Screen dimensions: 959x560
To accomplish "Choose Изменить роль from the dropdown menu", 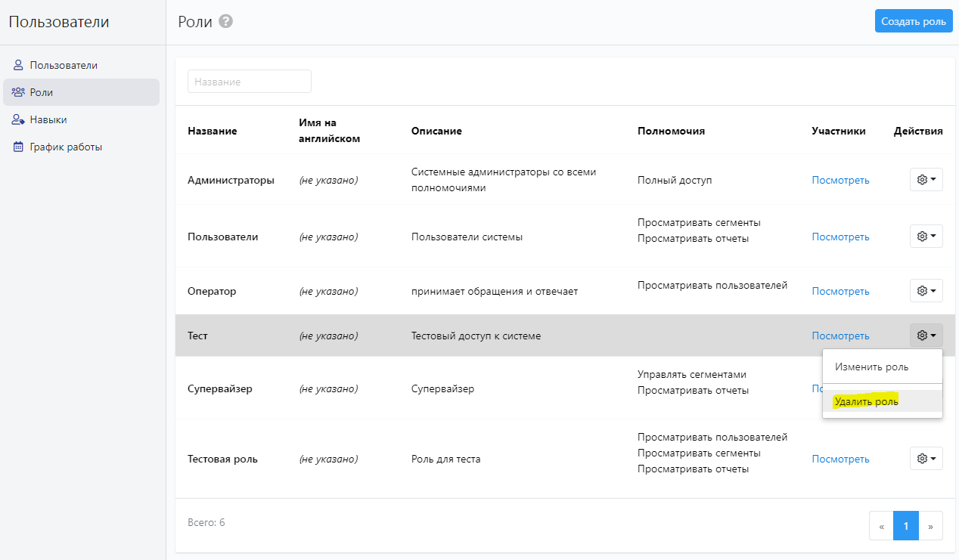I will (883, 367).
